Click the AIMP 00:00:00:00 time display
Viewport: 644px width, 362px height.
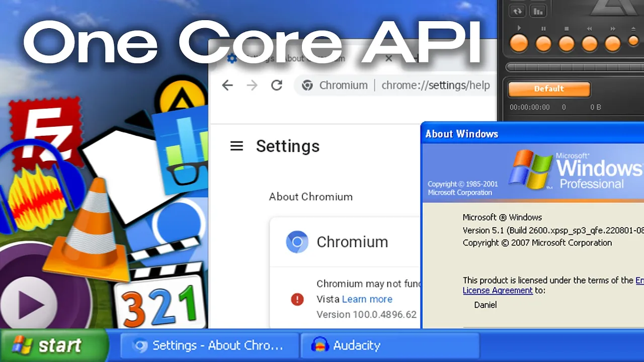tap(530, 107)
